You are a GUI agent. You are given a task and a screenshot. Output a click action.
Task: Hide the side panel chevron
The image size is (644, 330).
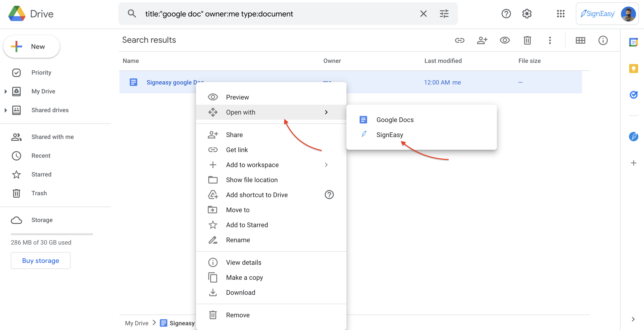click(x=633, y=319)
